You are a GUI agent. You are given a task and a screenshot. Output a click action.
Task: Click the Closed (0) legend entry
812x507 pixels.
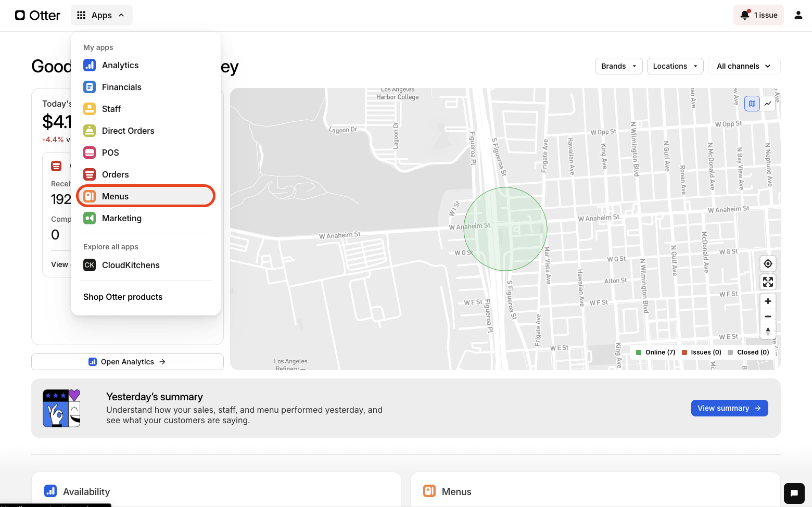point(748,352)
